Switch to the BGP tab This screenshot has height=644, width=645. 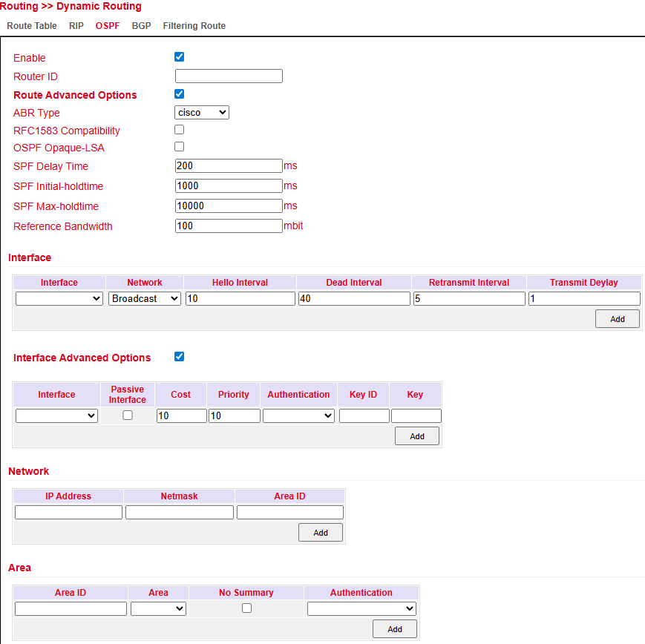pyautogui.click(x=141, y=25)
